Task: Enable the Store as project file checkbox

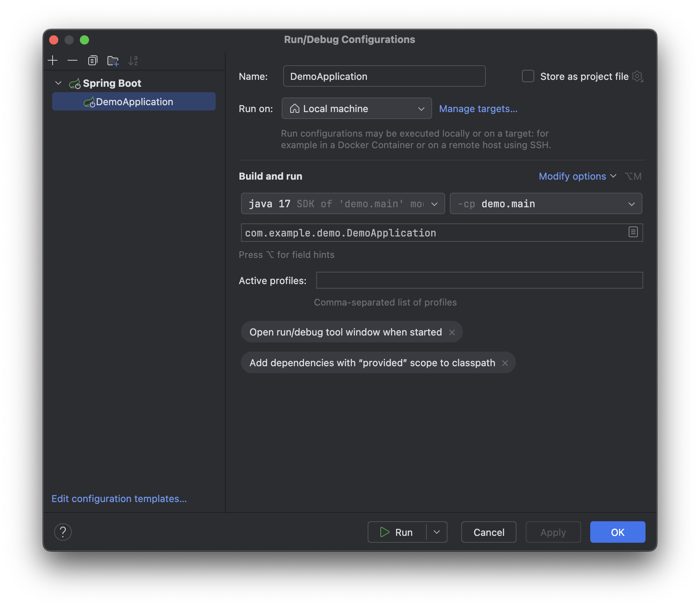Action: (x=528, y=76)
